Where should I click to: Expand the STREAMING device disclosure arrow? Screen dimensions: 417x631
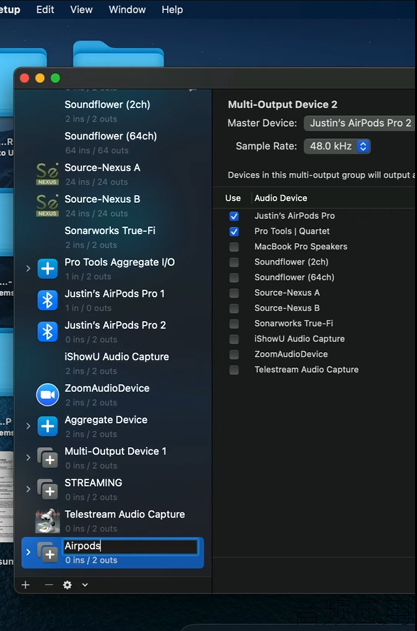click(x=28, y=489)
